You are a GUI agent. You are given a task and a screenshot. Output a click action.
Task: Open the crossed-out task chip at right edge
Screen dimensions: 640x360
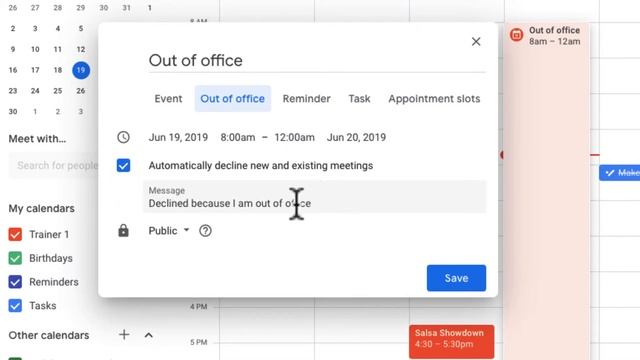620,173
